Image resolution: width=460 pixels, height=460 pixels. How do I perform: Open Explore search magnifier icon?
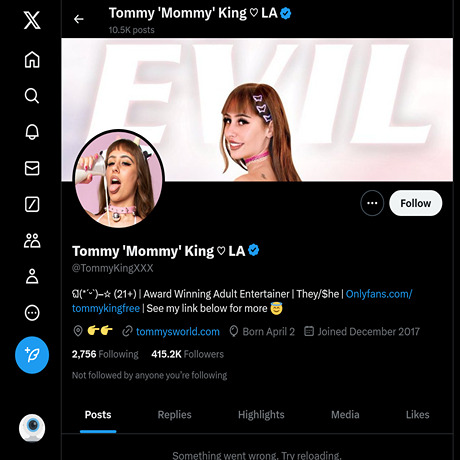(32, 96)
